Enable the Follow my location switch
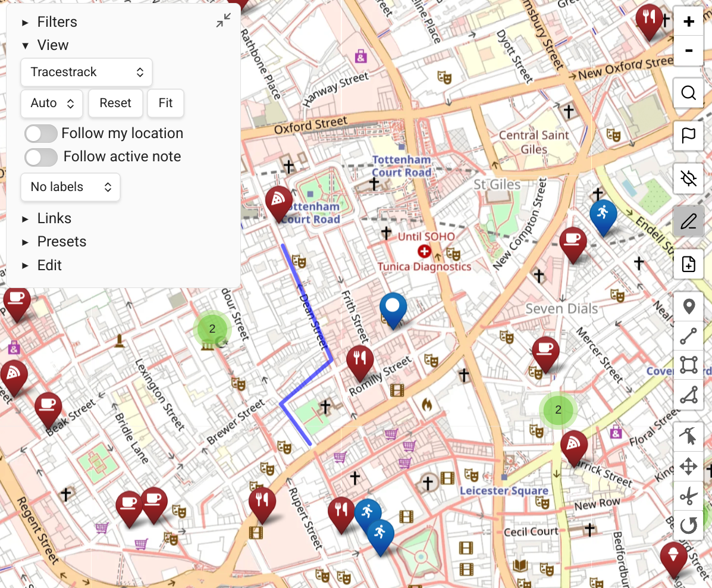The image size is (712, 588). [41, 133]
